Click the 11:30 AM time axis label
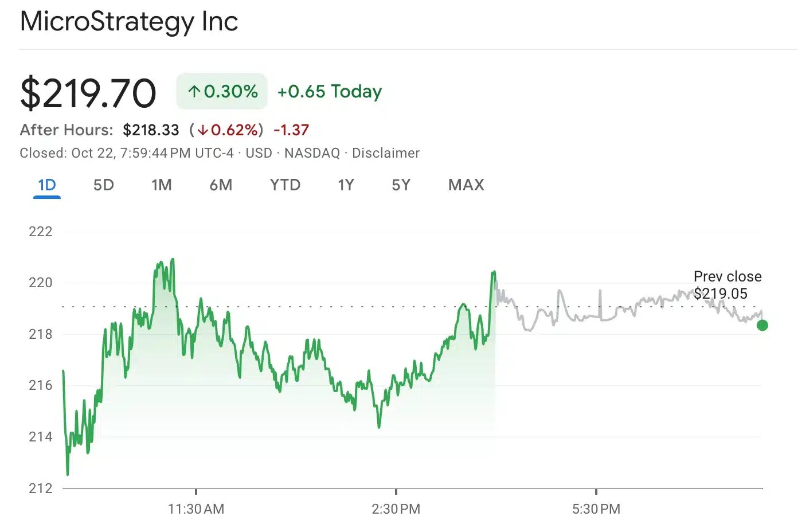The image size is (798, 532). click(x=196, y=508)
